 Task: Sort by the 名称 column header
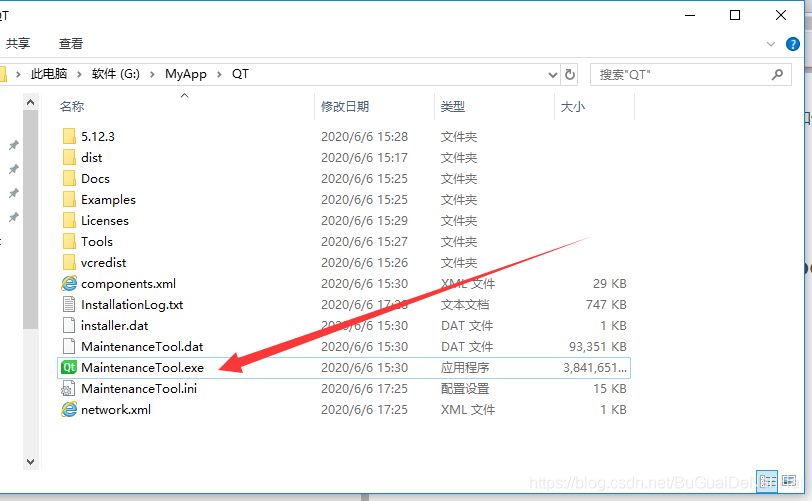[72, 107]
